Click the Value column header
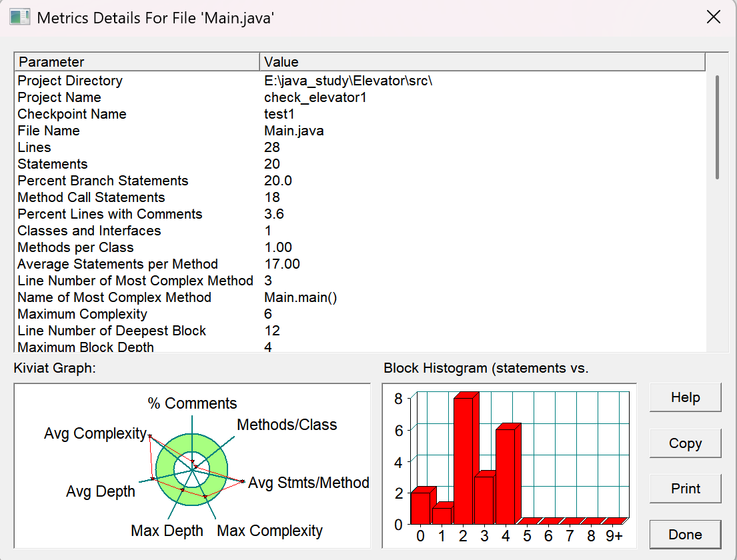 [x=482, y=61]
